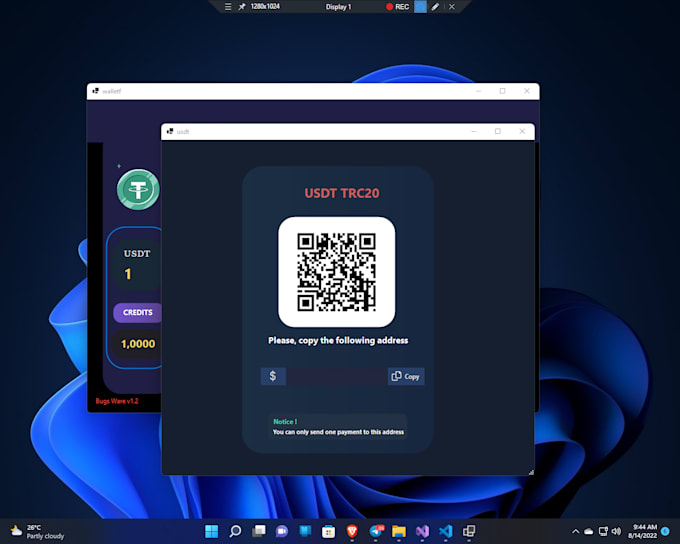Click the USDT TRC20 QR code image

coord(337,272)
